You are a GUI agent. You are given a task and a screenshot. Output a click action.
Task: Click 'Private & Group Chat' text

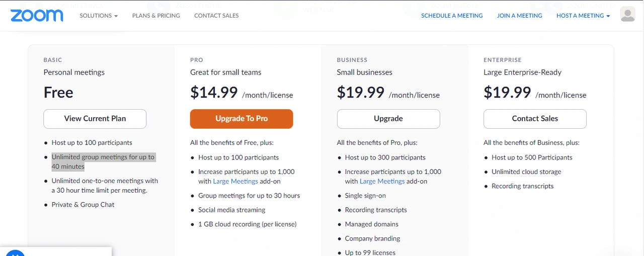pos(83,205)
